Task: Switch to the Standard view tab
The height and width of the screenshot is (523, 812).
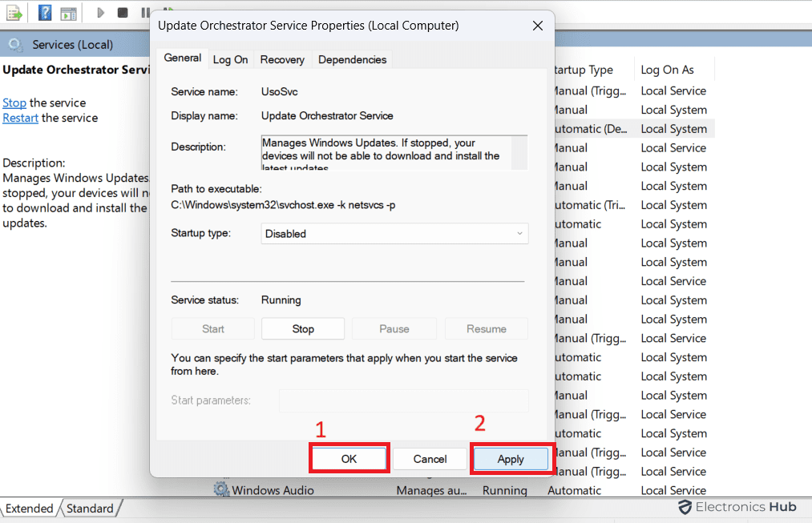Action: (x=89, y=509)
